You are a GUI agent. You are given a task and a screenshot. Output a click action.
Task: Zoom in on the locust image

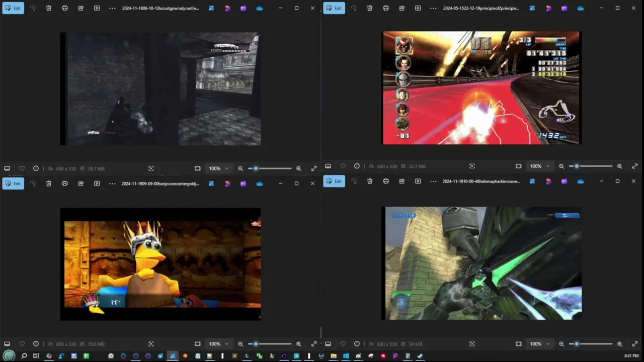[299, 168]
